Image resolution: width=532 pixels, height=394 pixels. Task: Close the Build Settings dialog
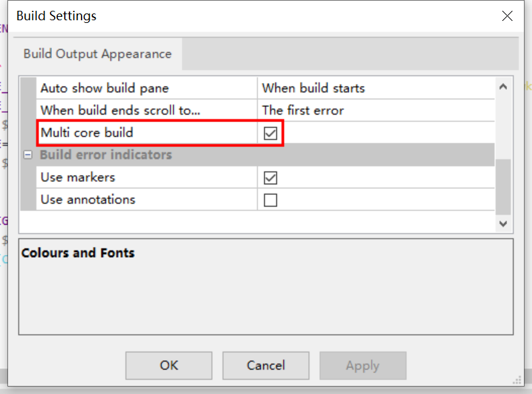507,16
